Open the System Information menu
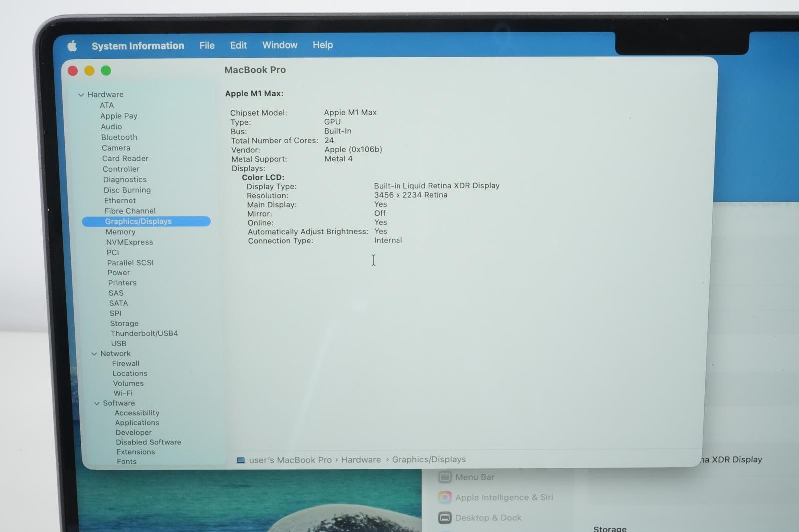Image resolution: width=799 pixels, height=532 pixels. (x=138, y=46)
